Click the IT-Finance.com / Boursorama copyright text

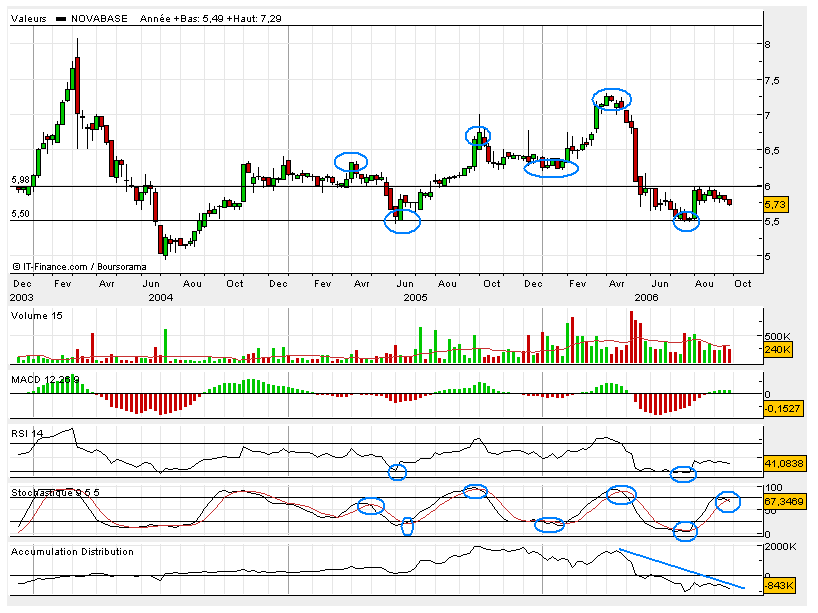coord(69,267)
